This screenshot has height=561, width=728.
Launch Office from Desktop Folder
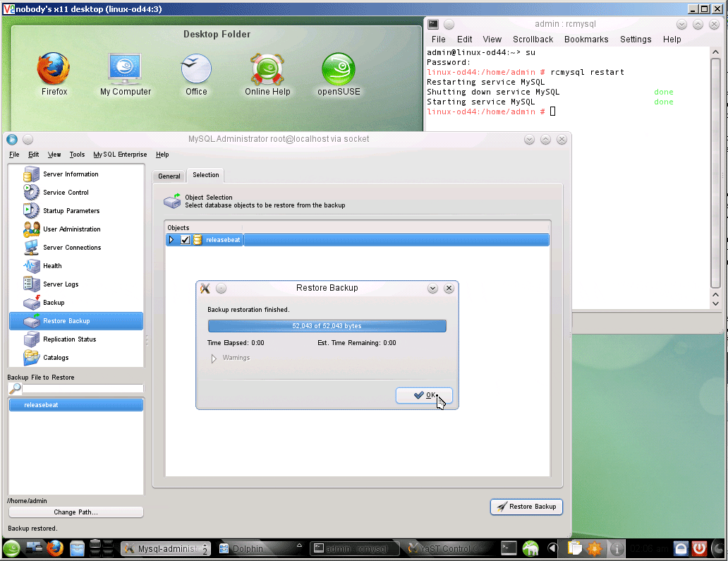196,74
